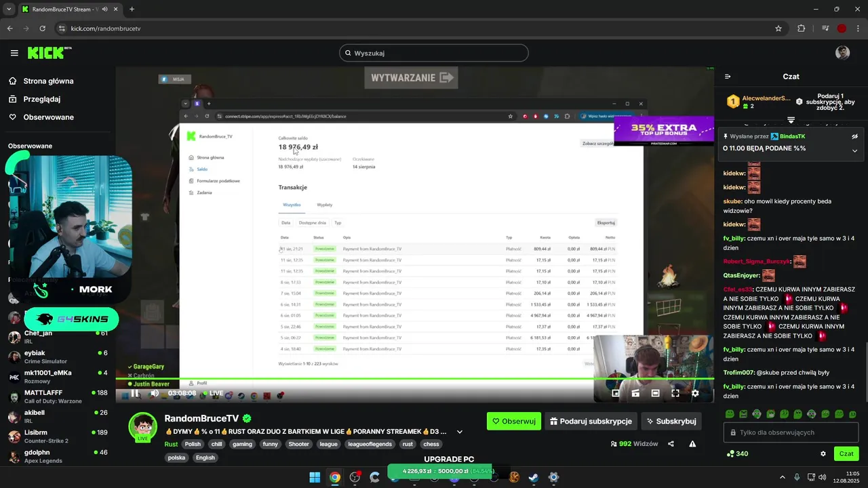This screenshot has width=868, height=488.
Task: Reload page in Chrome toolbar
Action: (43, 28)
